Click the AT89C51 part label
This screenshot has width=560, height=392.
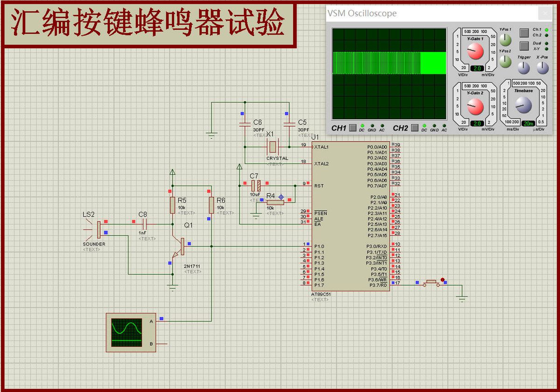coord(321,295)
